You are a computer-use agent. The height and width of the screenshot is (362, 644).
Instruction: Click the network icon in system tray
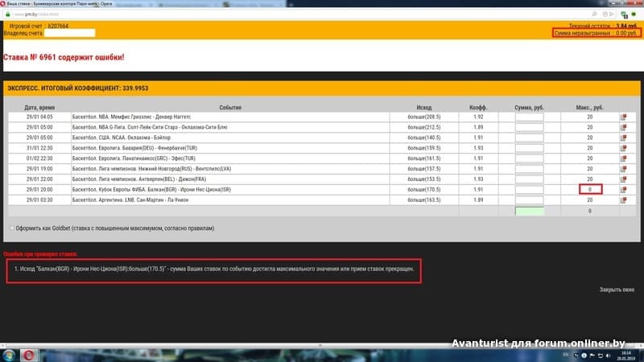(x=600, y=356)
